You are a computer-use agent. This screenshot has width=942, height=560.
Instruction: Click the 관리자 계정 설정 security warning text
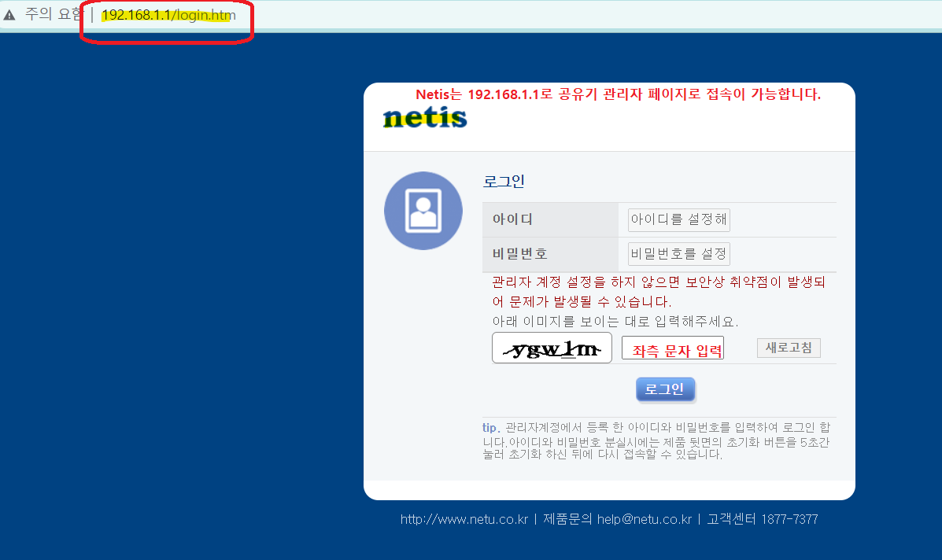click(x=659, y=292)
